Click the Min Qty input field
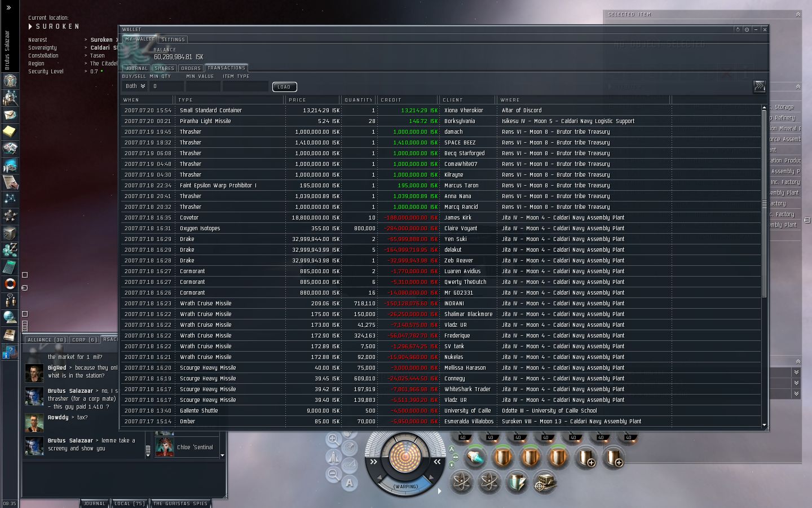Image resolution: width=812 pixels, height=508 pixels. (x=166, y=86)
